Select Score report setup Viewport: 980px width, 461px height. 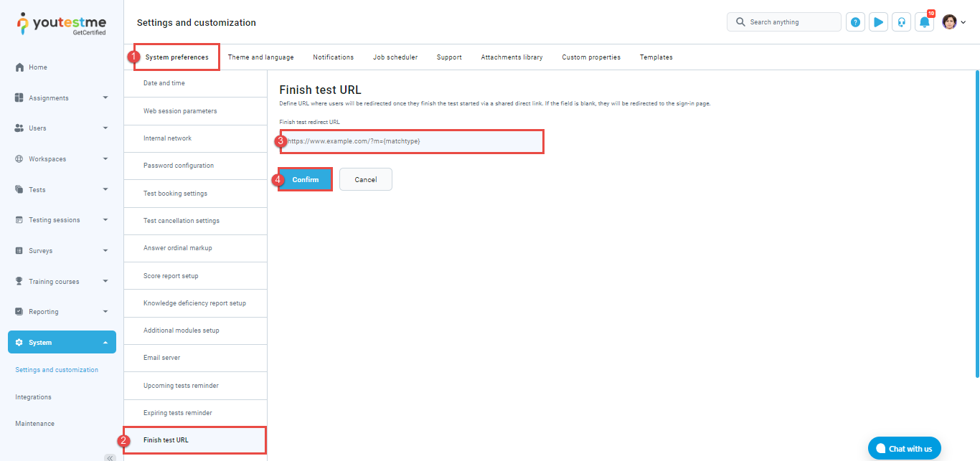coord(195,276)
